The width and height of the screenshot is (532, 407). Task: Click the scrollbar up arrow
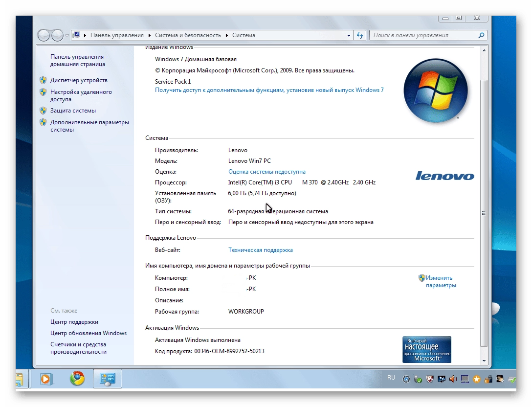tap(484, 50)
